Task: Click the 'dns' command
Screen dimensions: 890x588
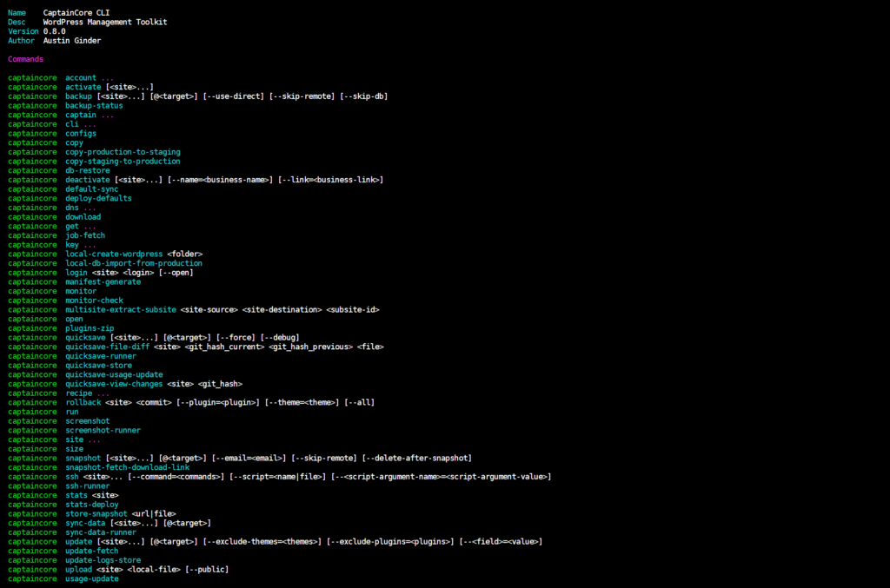Action: click(71, 208)
